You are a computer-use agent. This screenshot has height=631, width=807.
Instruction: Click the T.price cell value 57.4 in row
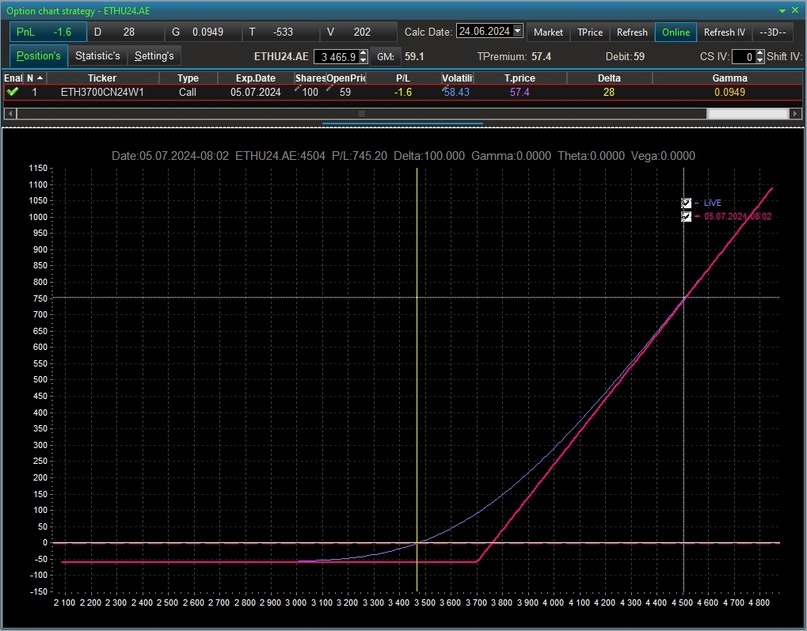coord(520,92)
